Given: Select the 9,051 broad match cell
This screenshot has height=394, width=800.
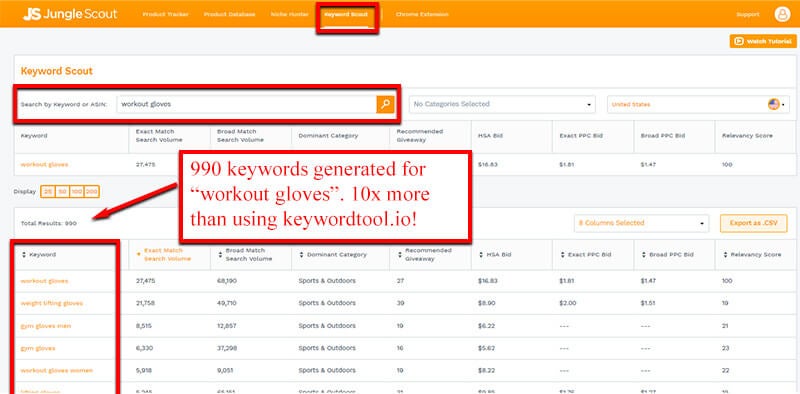Looking at the screenshot, I should (x=225, y=370).
